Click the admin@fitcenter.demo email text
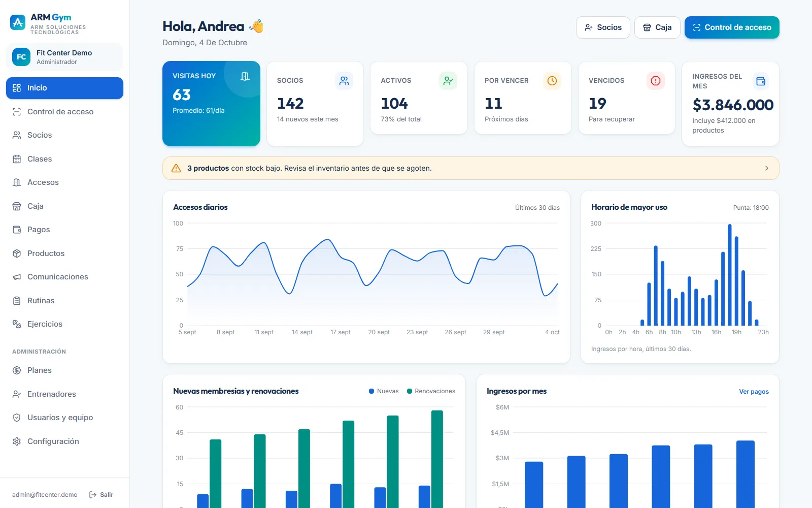 pyautogui.click(x=45, y=495)
